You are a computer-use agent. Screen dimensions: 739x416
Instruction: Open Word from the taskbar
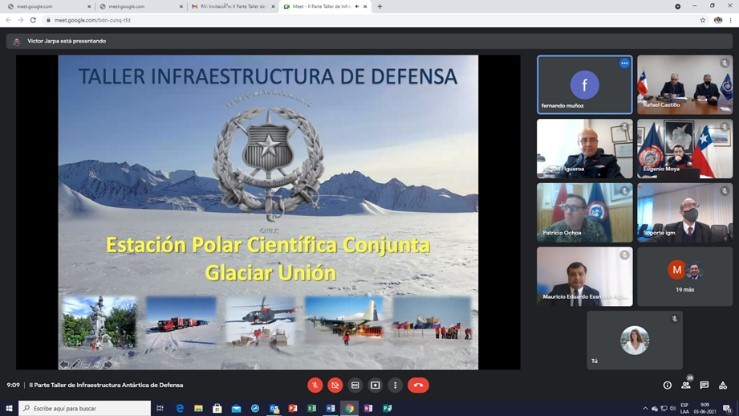330,408
